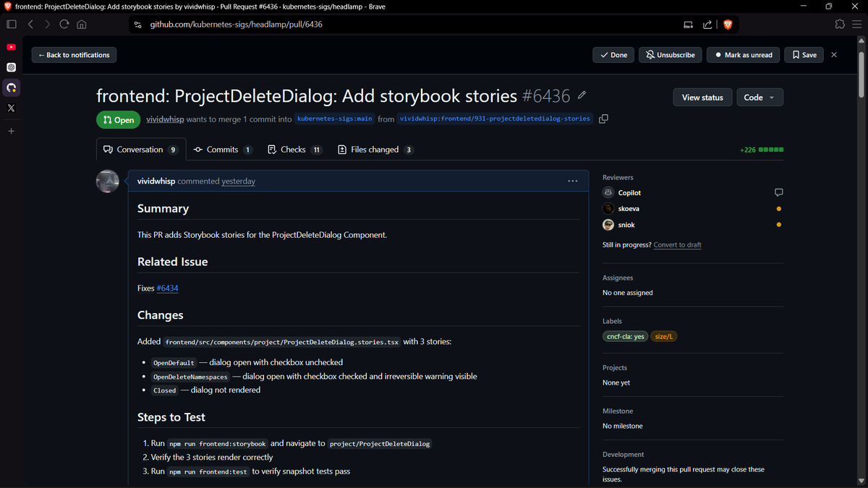Click the Brave Shields lion icon
Viewport: 868px width, 488px height.
728,25
